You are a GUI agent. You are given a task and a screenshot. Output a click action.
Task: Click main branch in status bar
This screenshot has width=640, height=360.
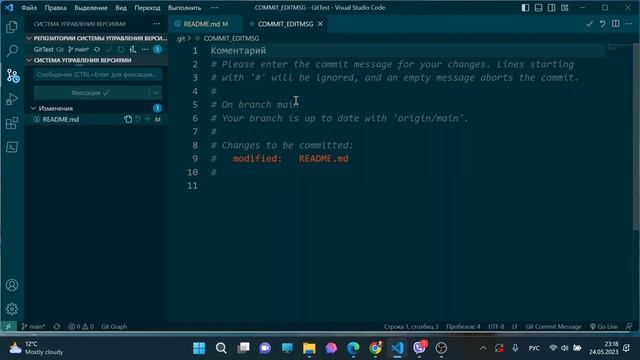click(33, 327)
